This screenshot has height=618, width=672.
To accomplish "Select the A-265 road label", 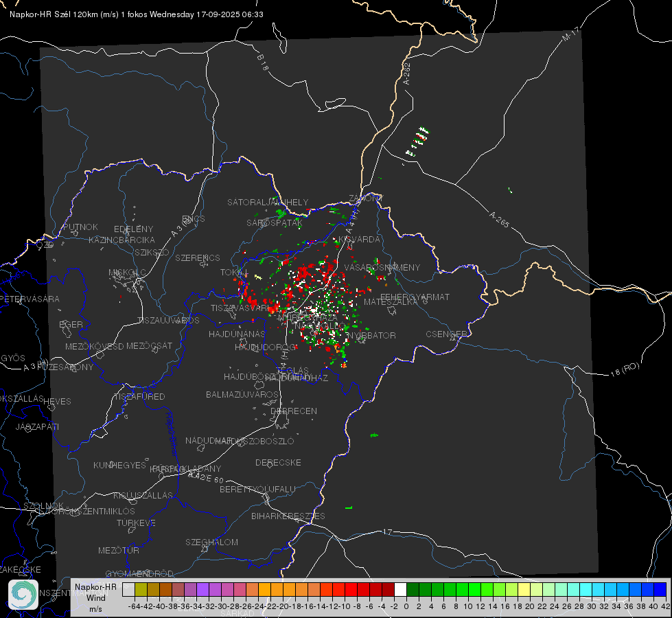I will coord(499,220).
